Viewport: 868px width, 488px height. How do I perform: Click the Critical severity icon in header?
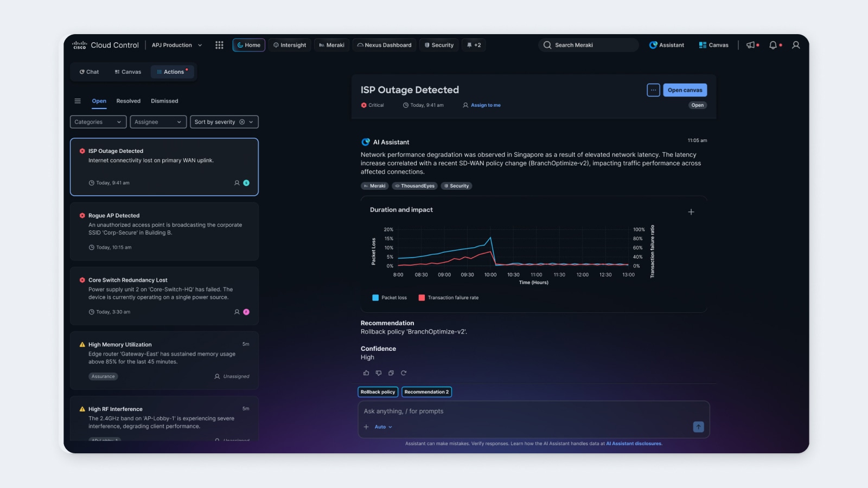click(363, 105)
